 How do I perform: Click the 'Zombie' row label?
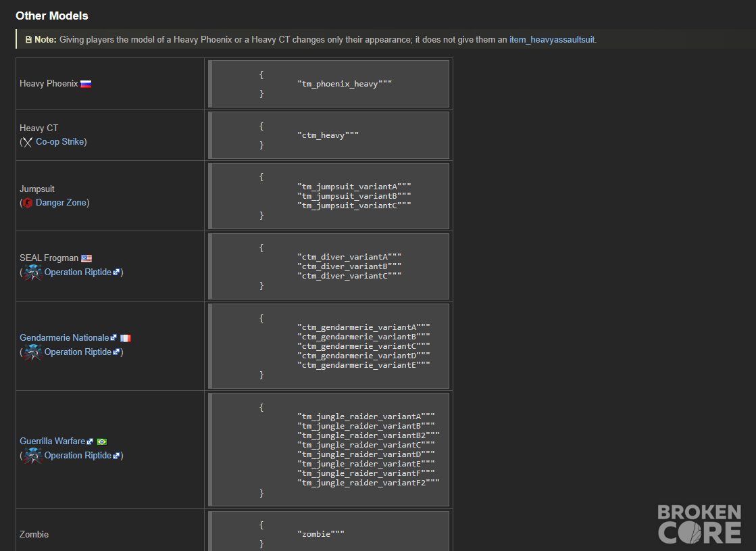pos(34,534)
